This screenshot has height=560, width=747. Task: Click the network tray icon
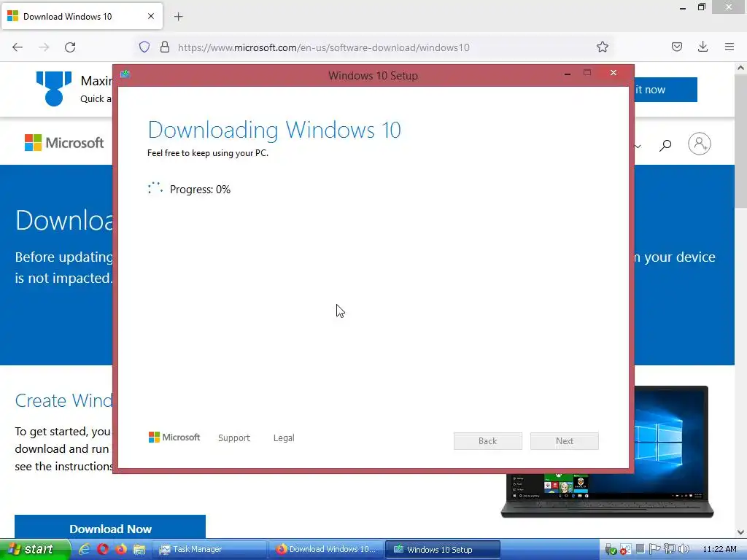click(670, 550)
